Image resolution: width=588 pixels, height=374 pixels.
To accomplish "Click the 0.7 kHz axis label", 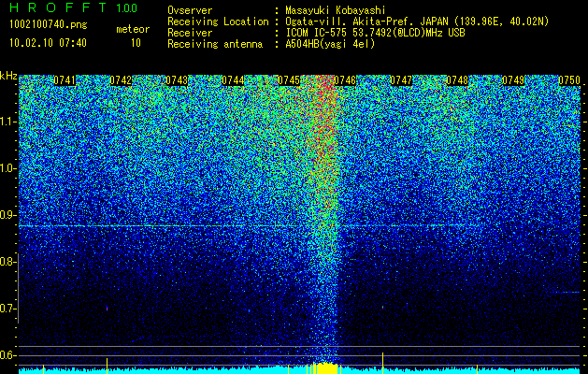I will tap(7, 309).
